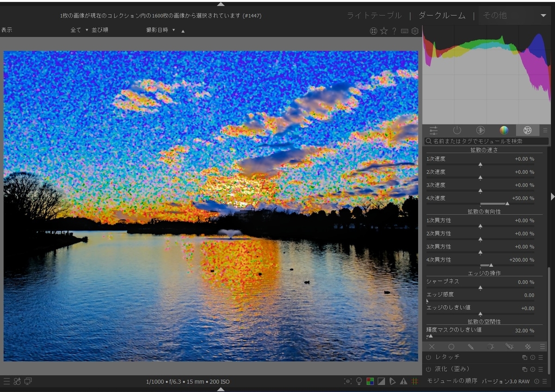Open the grouping options icon in top bar
Image resolution: width=555 pixels, height=392 pixels.
374,31
